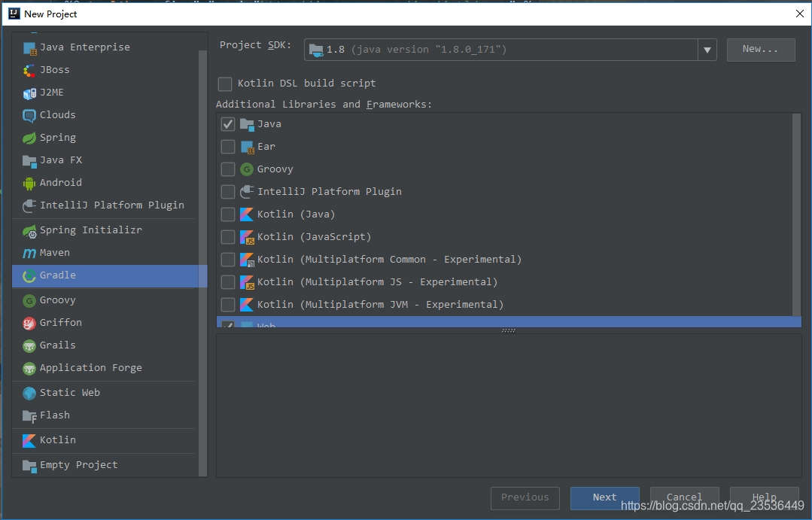Image resolution: width=812 pixels, height=520 pixels.
Task: Click the Application Forge icon
Action: click(29, 369)
